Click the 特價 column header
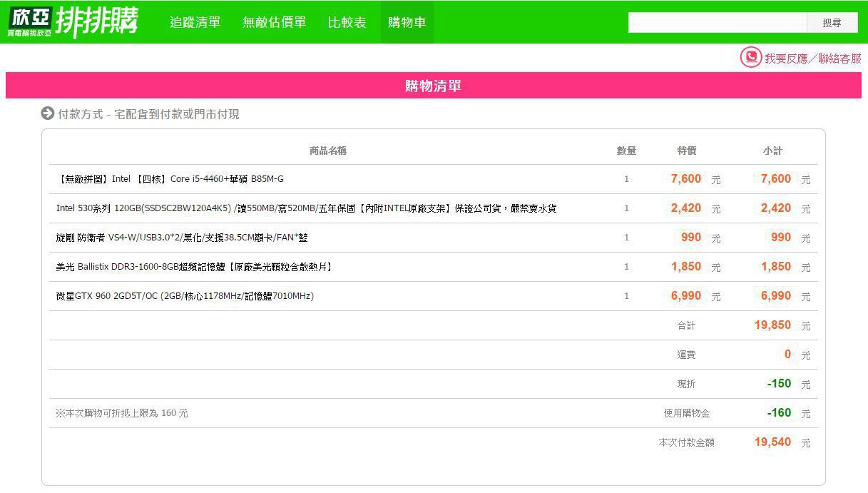This screenshot has width=868, height=493. coord(687,151)
